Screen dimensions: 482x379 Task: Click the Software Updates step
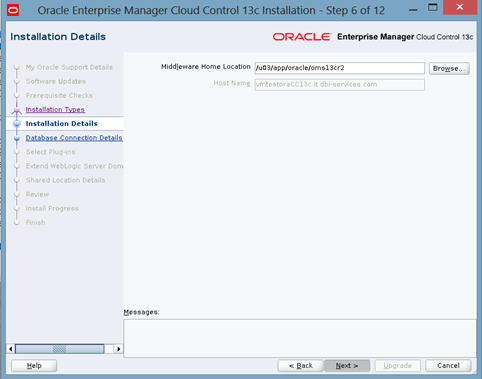[56, 81]
